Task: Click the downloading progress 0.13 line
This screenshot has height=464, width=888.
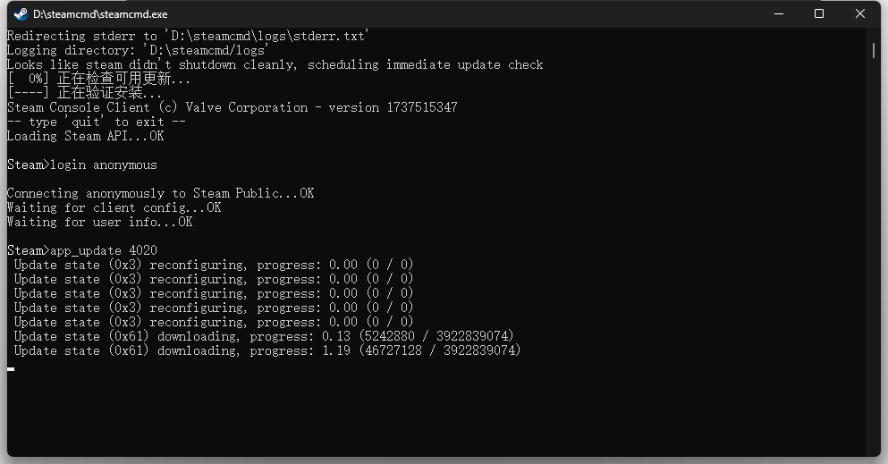Action: 264,337
